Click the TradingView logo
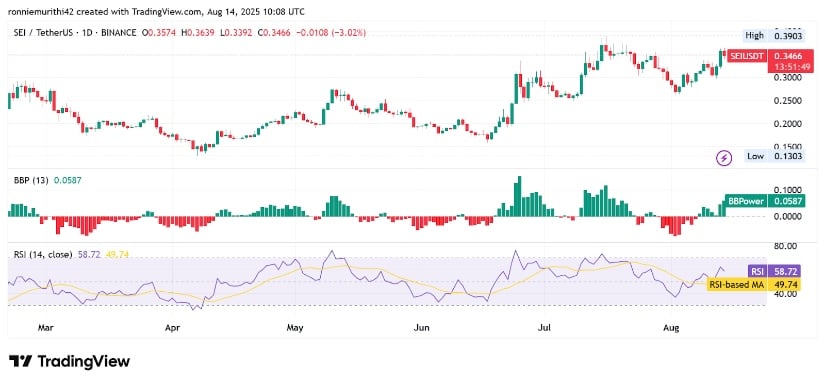Image resolution: width=825 pixels, height=384 pixels. pyautogui.click(x=69, y=361)
